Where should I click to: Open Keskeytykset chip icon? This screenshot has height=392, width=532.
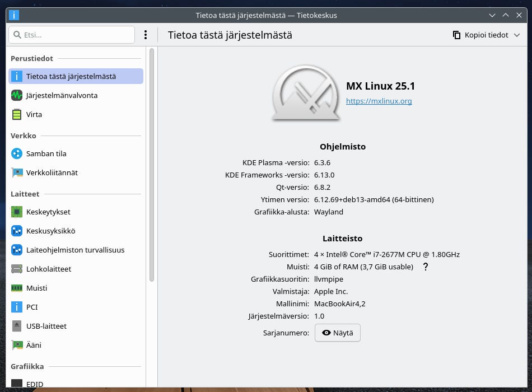point(17,212)
